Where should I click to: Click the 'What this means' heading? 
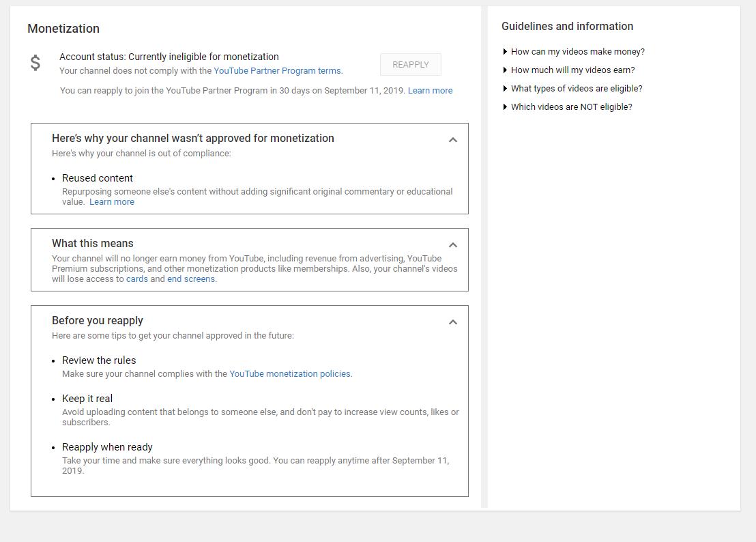pos(93,244)
